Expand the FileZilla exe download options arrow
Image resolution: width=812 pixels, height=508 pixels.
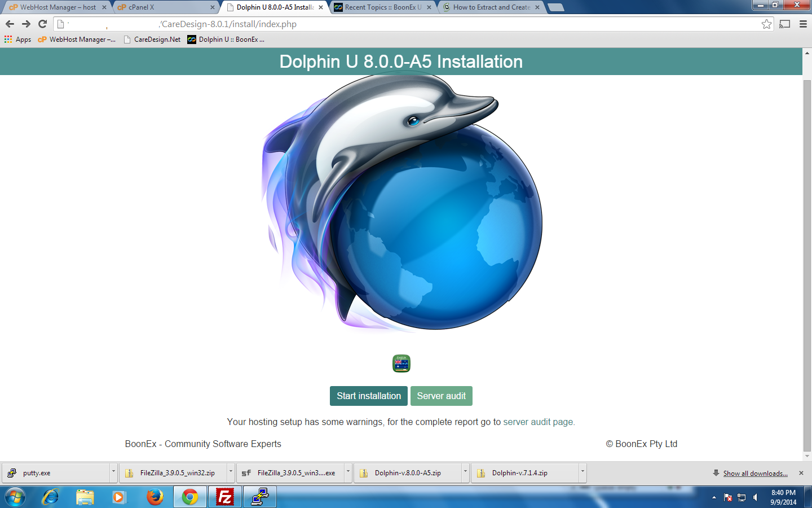pyautogui.click(x=348, y=473)
